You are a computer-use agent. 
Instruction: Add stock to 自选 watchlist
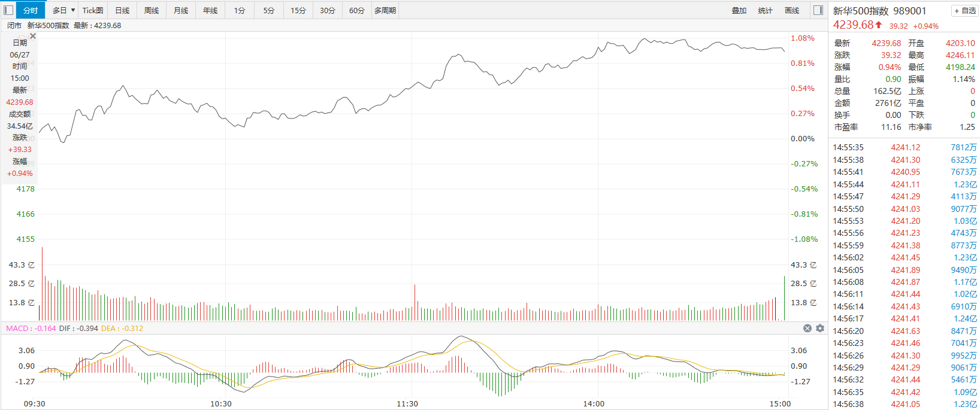965,11
